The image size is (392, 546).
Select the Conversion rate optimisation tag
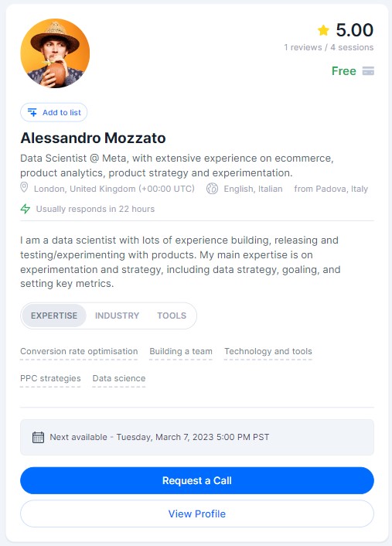click(79, 351)
